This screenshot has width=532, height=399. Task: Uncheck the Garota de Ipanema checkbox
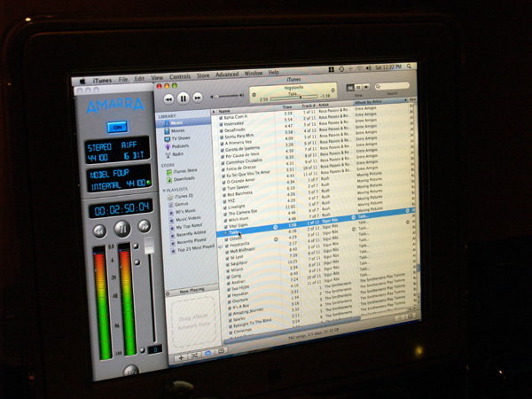[x=222, y=150]
